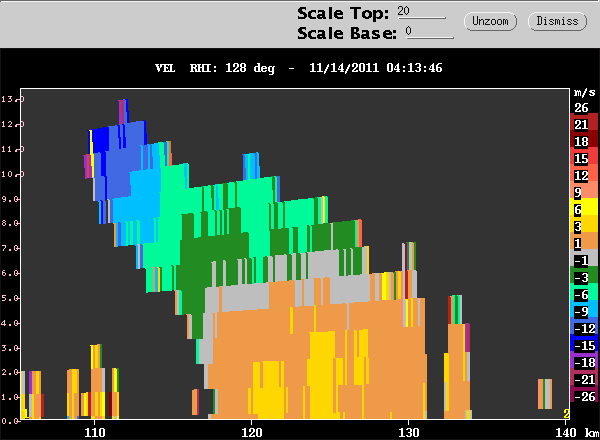Click the 4.0 height axis label
Viewport: 600px width, 440px height.
(x=10, y=323)
